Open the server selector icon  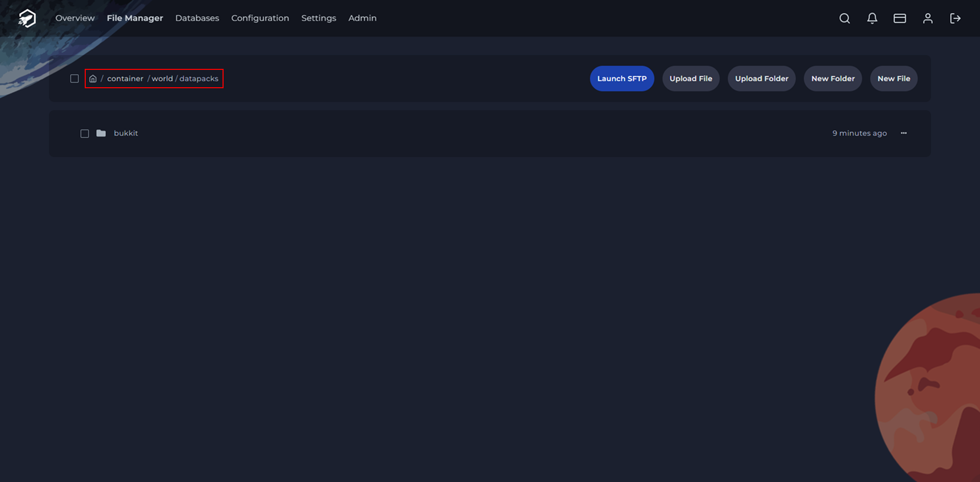coord(900,18)
